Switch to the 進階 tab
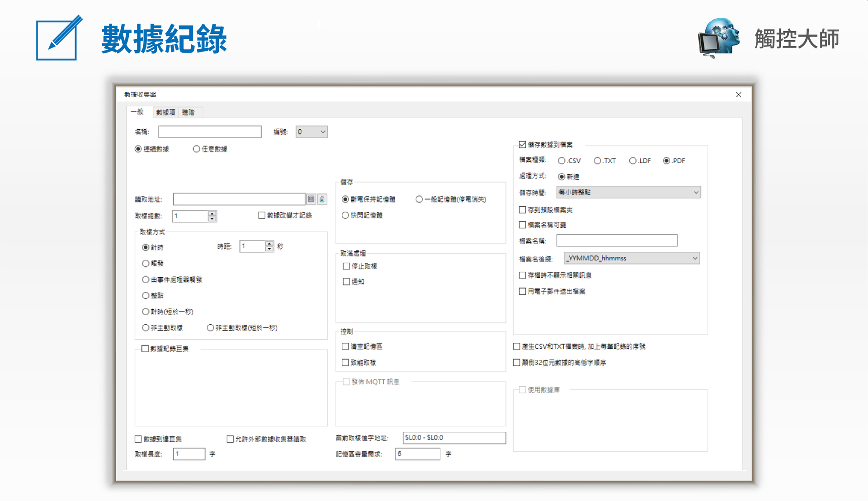The image size is (868, 501). [188, 112]
